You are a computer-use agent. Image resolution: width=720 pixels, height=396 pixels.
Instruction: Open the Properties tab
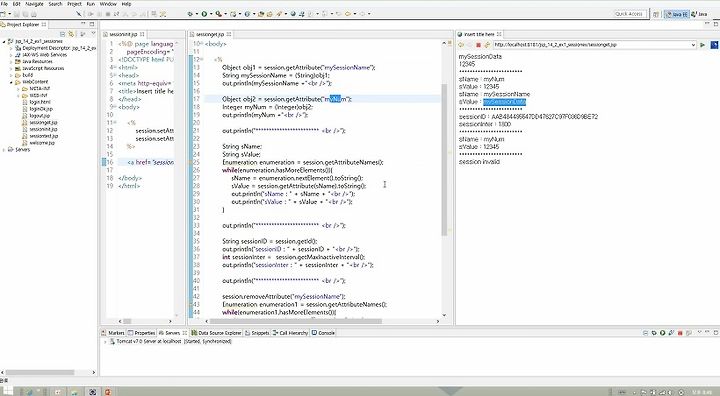[141, 333]
